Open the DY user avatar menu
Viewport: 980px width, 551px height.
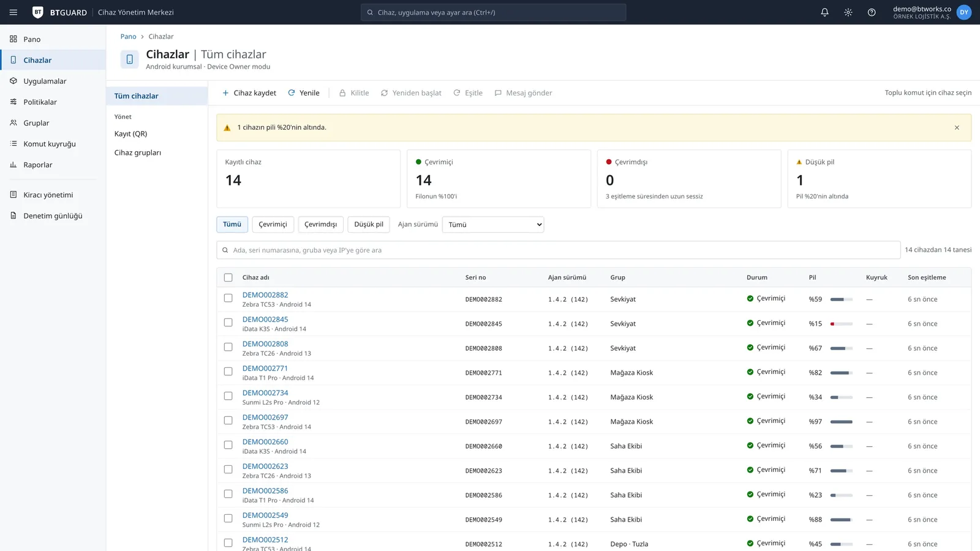pyautogui.click(x=964, y=12)
